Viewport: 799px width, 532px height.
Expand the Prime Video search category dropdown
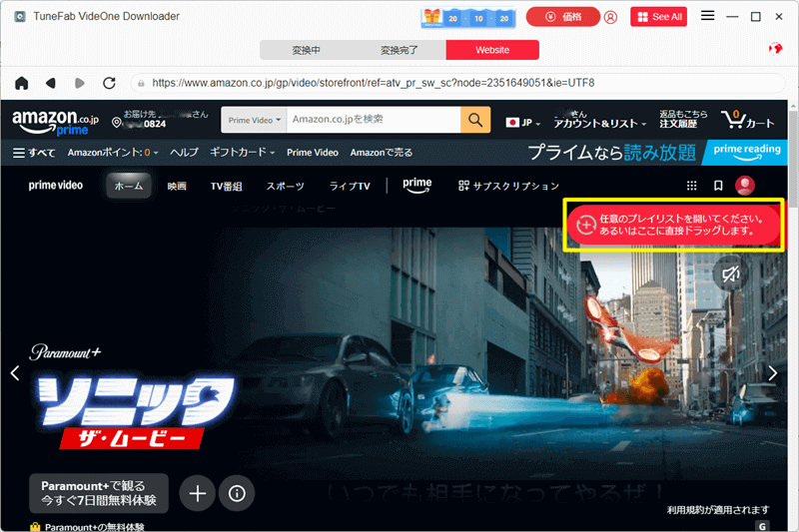254,120
